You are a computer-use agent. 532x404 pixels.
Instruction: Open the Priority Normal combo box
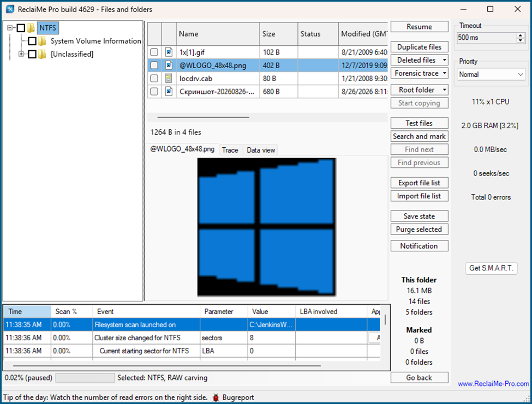click(491, 74)
